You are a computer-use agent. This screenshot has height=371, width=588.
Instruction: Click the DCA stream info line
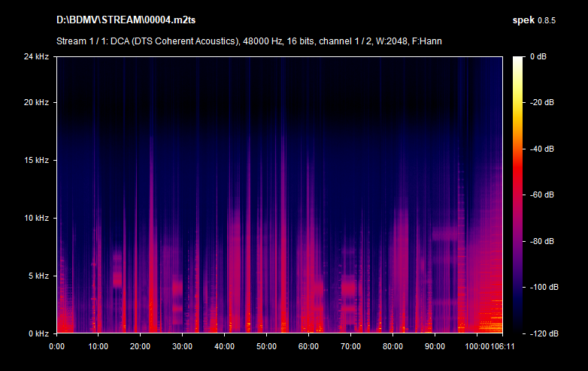249,41
